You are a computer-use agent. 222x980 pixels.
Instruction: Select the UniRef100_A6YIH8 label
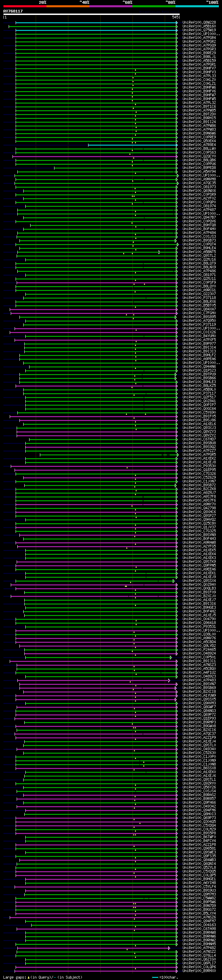[x=199, y=883]
